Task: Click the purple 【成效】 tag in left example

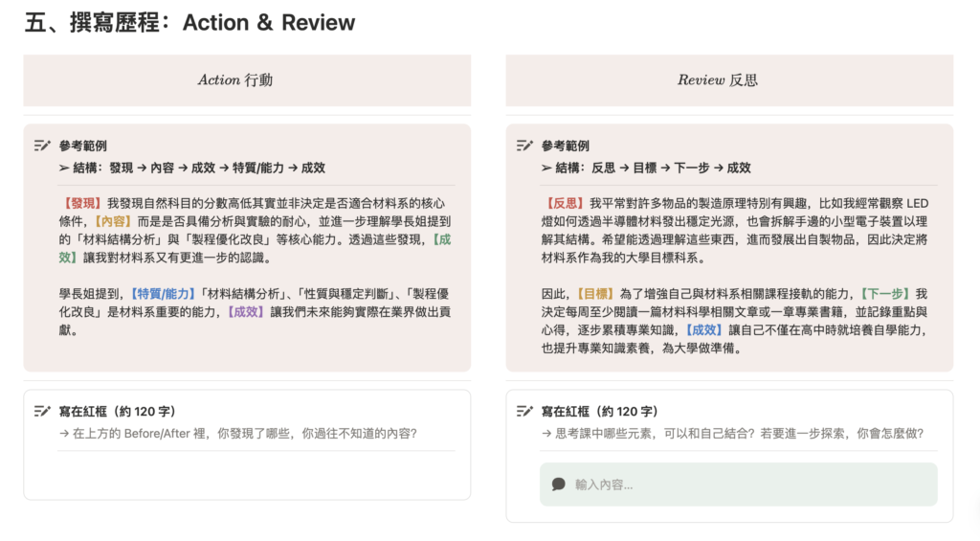Action: point(246,312)
